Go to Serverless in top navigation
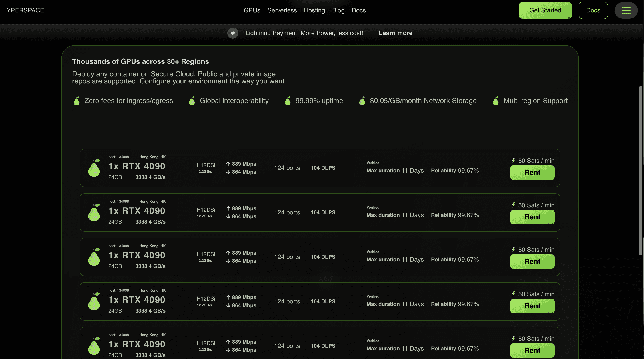The height and width of the screenshot is (359, 644). [x=282, y=10]
